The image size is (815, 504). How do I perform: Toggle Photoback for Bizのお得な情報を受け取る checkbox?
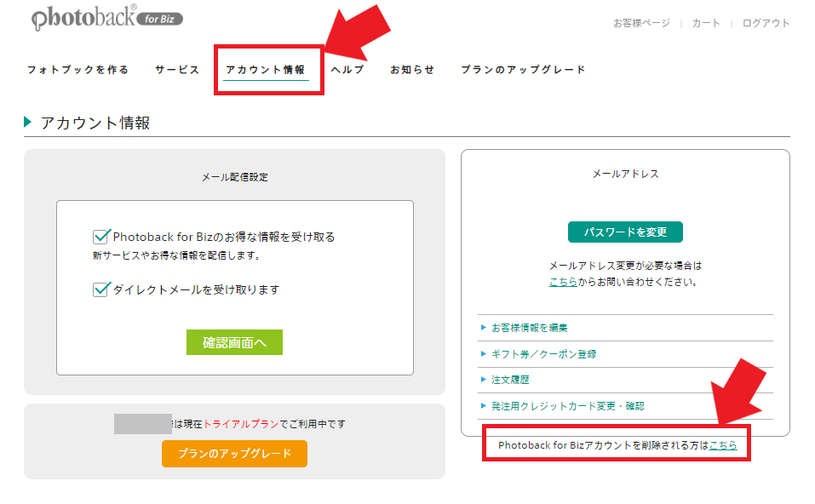coord(100,237)
